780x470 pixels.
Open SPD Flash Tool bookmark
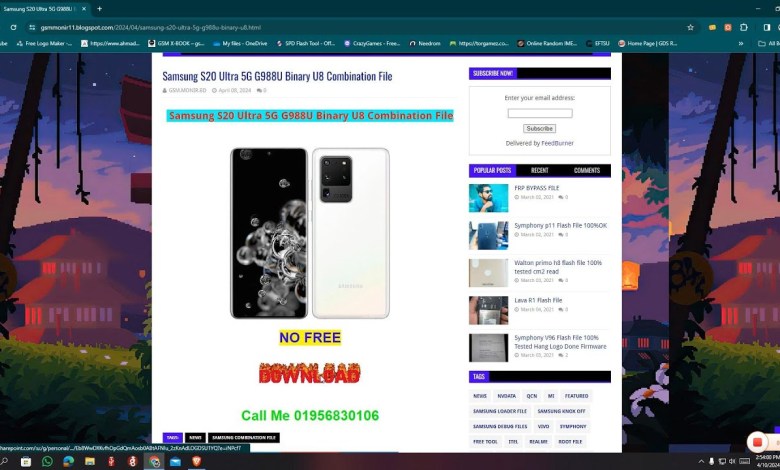(x=305, y=43)
